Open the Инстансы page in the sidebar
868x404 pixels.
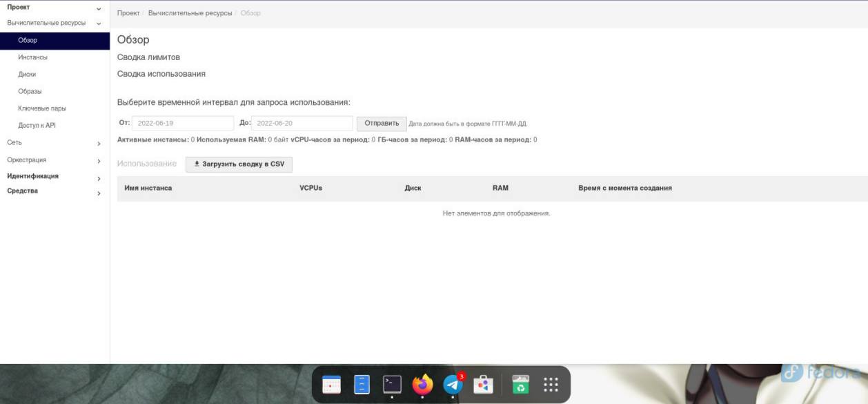pyautogui.click(x=32, y=57)
